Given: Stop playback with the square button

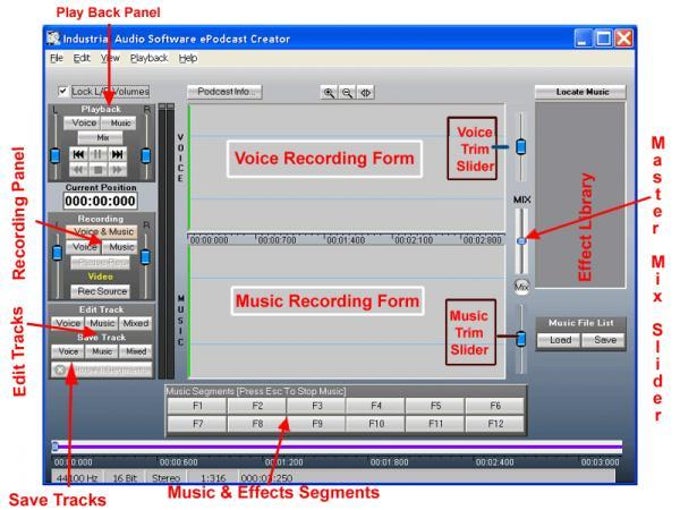Looking at the screenshot, I should 98,169.
